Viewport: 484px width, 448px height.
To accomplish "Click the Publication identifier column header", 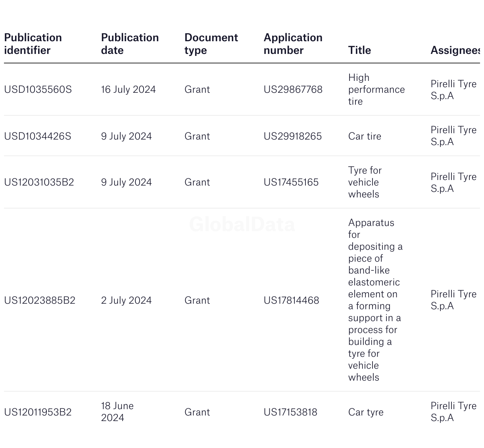I will pos(33,44).
